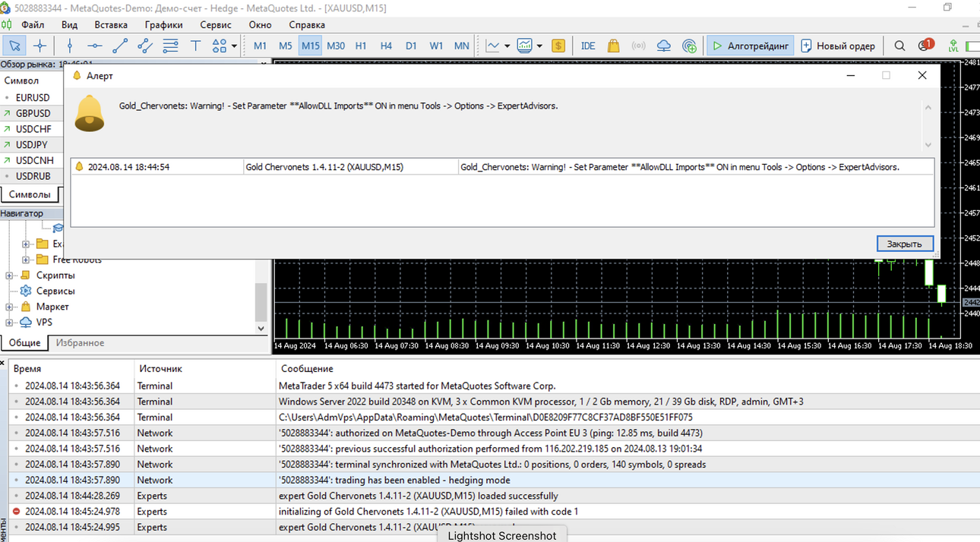Switch chart to M5 timeframe

coord(285,46)
